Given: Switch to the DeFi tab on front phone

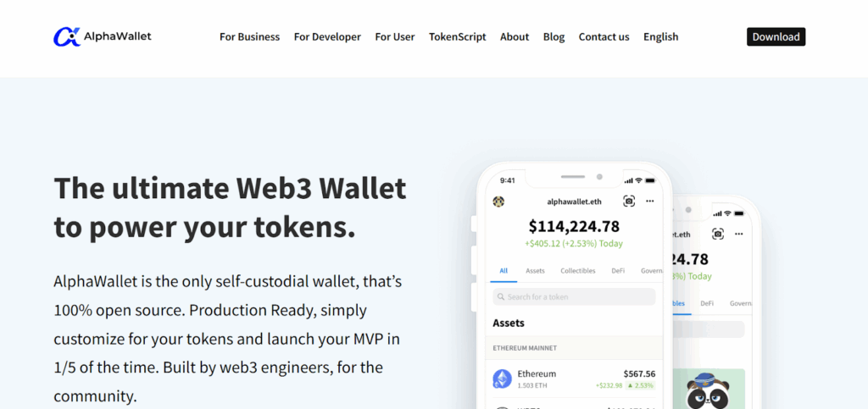Looking at the screenshot, I should coord(618,271).
